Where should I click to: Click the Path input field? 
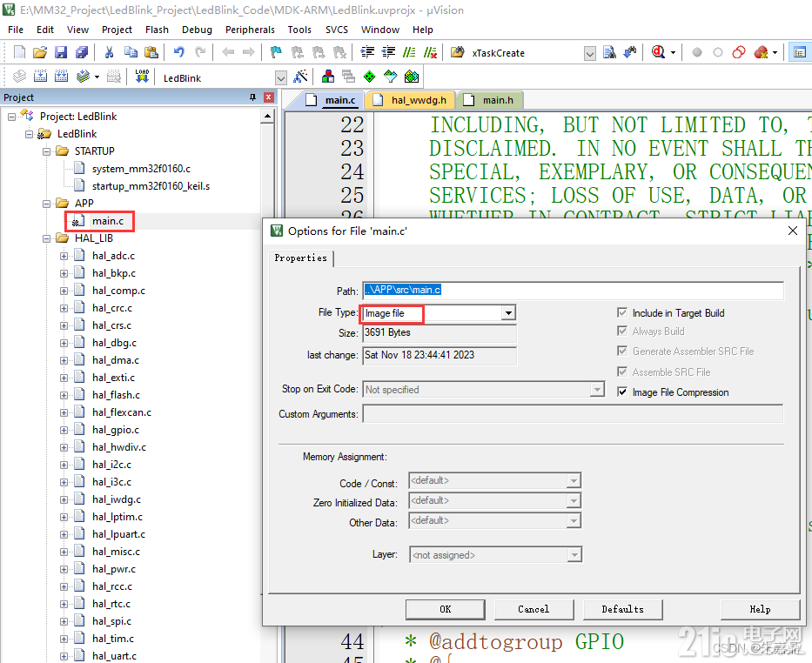[x=573, y=290]
